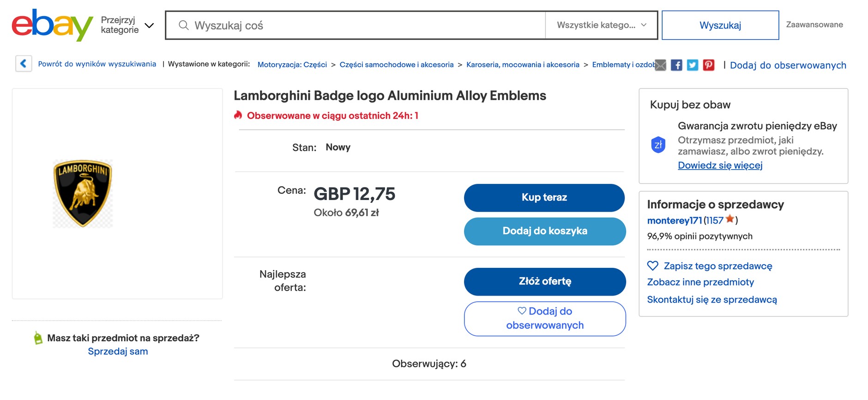868x400 pixels.
Task: Click the heart icon beside Zapisz tego sprzedawcę
Action: click(x=653, y=266)
